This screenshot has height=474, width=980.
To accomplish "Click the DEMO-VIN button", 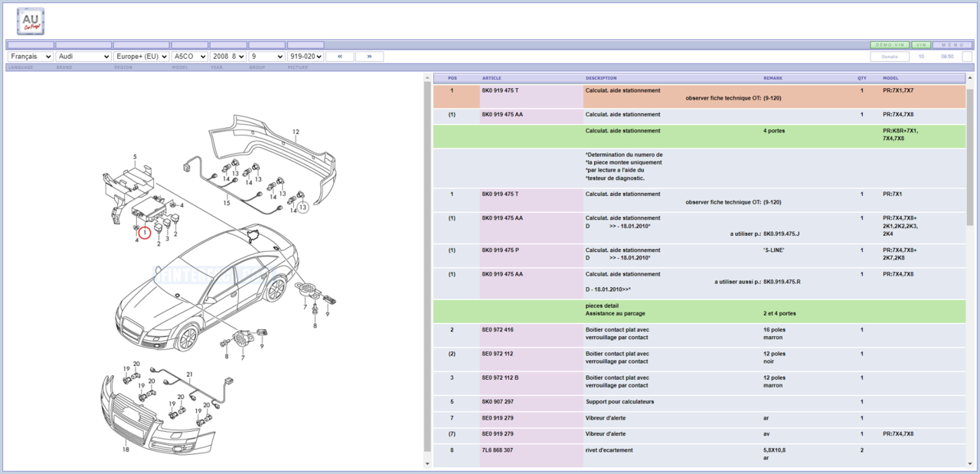I will (x=890, y=45).
